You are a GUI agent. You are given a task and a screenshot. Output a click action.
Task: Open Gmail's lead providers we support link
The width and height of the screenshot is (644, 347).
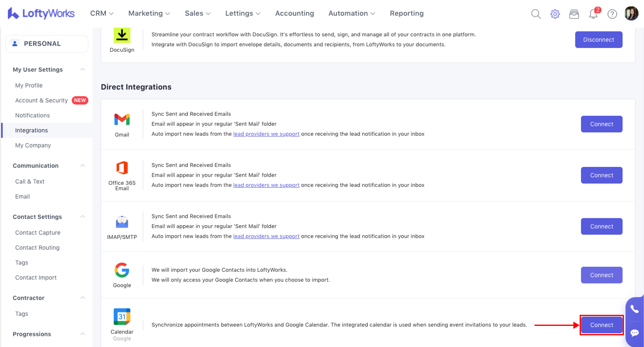pyautogui.click(x=266, y=134)
